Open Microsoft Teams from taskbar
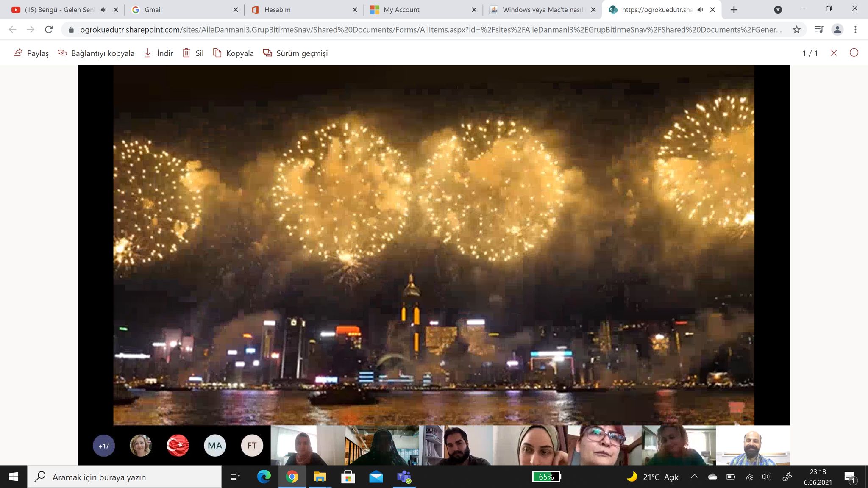 pyautogui.click(x=404, y=477)
